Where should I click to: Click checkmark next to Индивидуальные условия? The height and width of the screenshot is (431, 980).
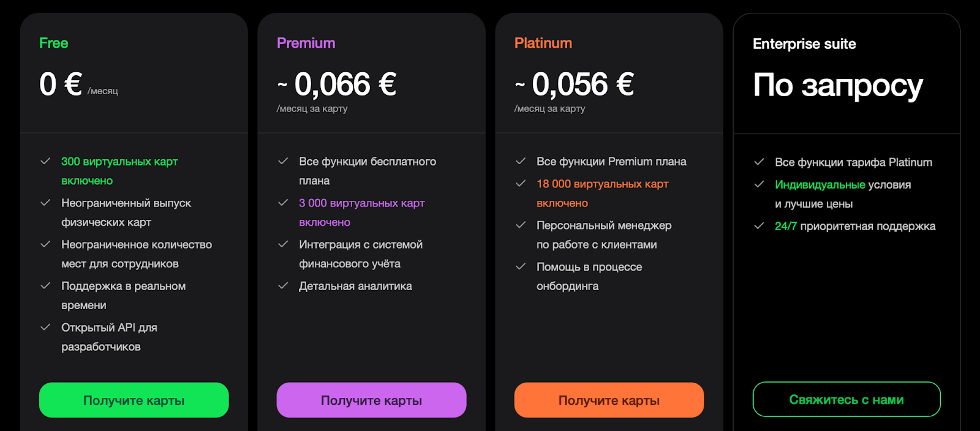coord(759,184)
